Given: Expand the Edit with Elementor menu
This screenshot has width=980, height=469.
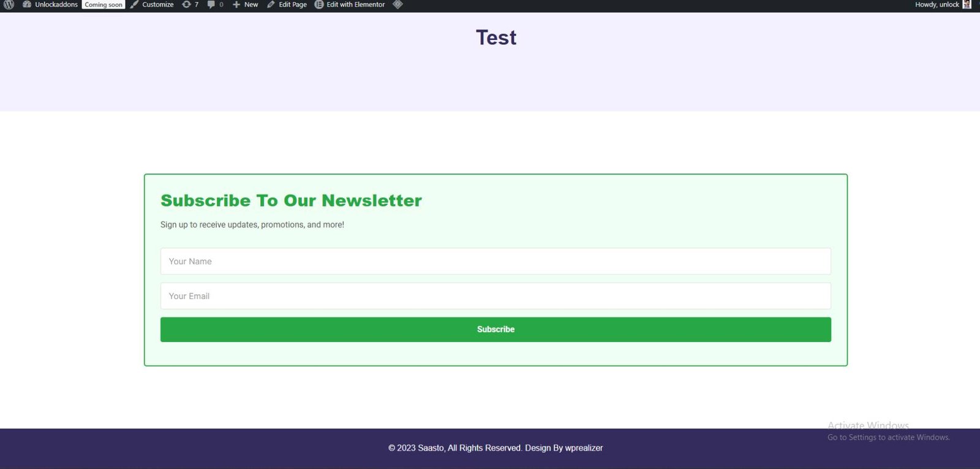Looking at the screenshot, I should [356, 4].
